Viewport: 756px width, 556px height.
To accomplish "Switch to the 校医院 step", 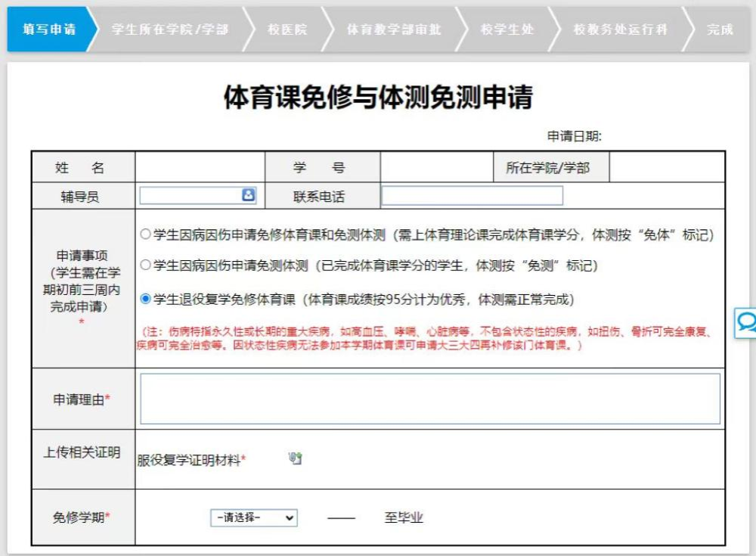I will tap(287, 30).
